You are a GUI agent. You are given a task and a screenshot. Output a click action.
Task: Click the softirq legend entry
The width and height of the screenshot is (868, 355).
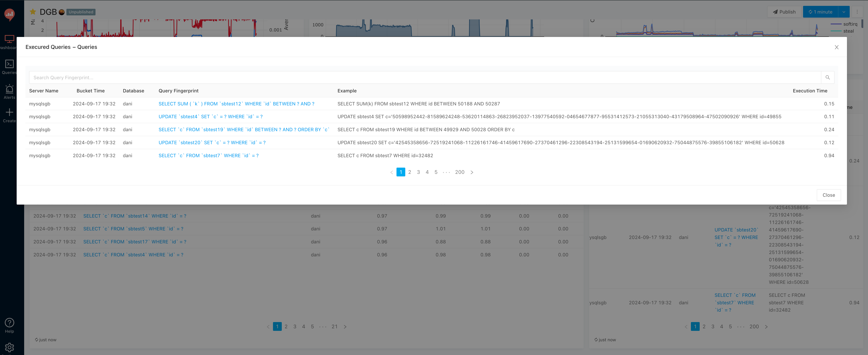pyautogui.click(x=844, y=24)
